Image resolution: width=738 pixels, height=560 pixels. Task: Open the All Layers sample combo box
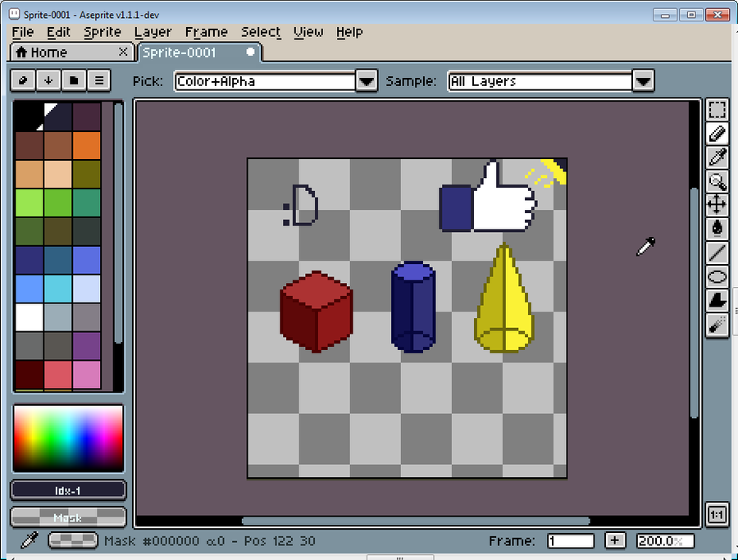551,81
